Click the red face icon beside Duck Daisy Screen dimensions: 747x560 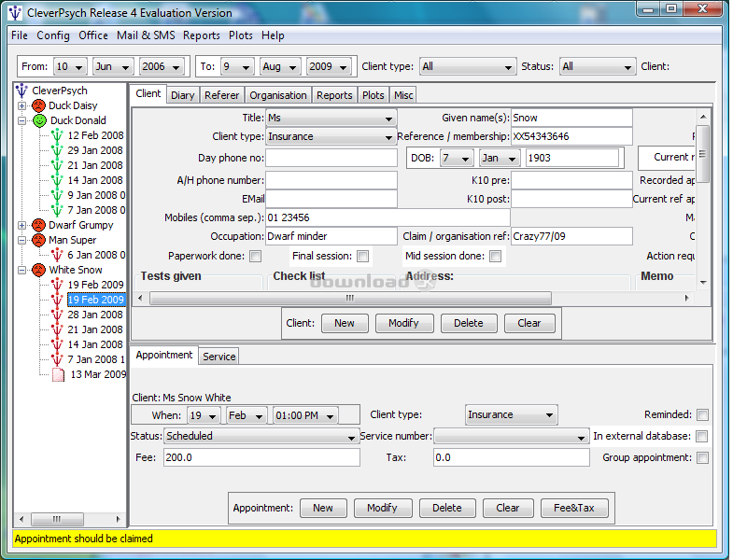(x=38, y=105)
